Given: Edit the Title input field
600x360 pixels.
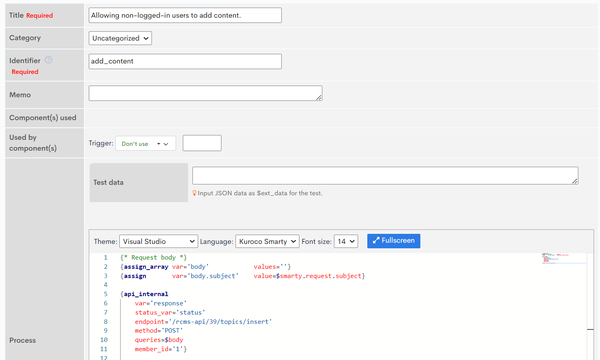Looking at the screenshot, I should (185, 15).
